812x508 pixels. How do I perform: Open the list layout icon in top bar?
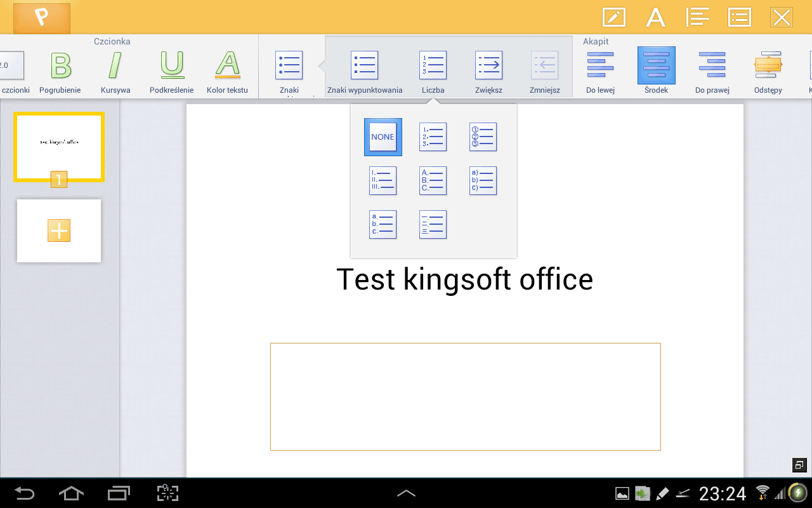(739, 17)
